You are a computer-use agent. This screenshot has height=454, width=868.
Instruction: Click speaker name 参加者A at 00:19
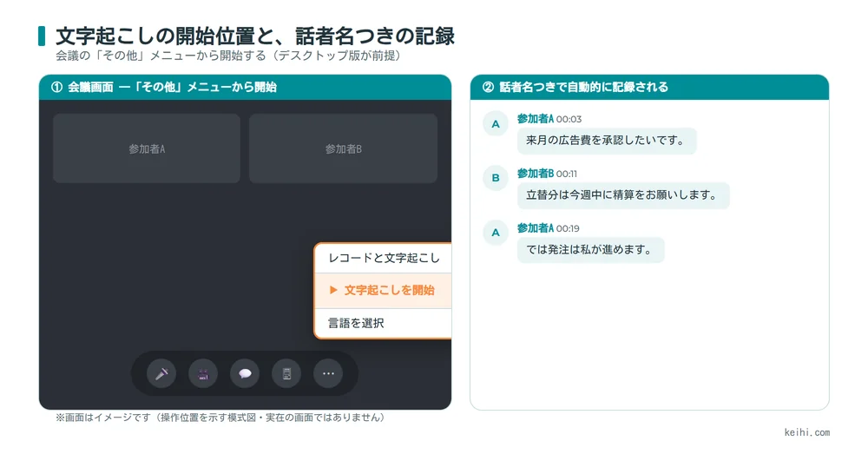point(536,228)
